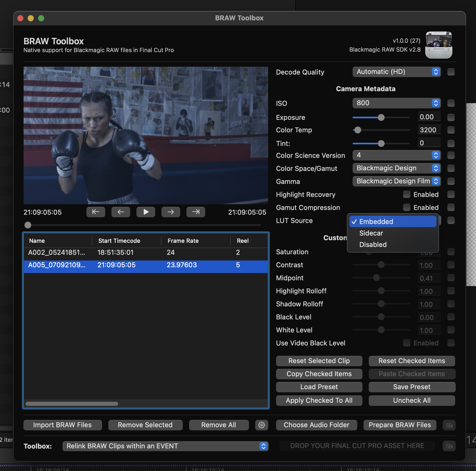The height and width of the screenshot is (471, 476).
Task: Jump to the first frame of the clip
Action: pos(96,212)
